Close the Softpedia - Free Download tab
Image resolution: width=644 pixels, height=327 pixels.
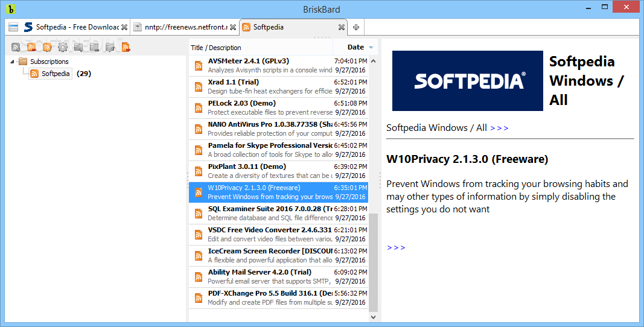pyautogui.click(x=124, y=27)
